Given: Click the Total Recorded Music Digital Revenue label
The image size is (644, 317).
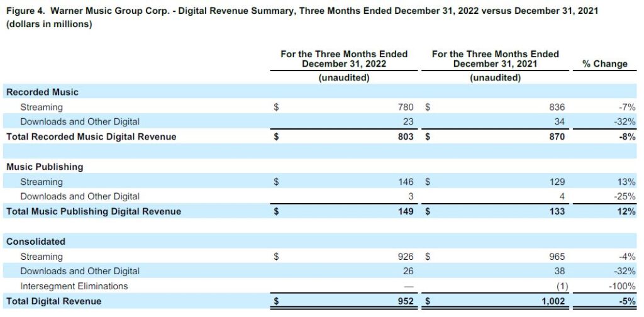Looking at the screenshot, I should pyautogui.click(x=91, y=136).
